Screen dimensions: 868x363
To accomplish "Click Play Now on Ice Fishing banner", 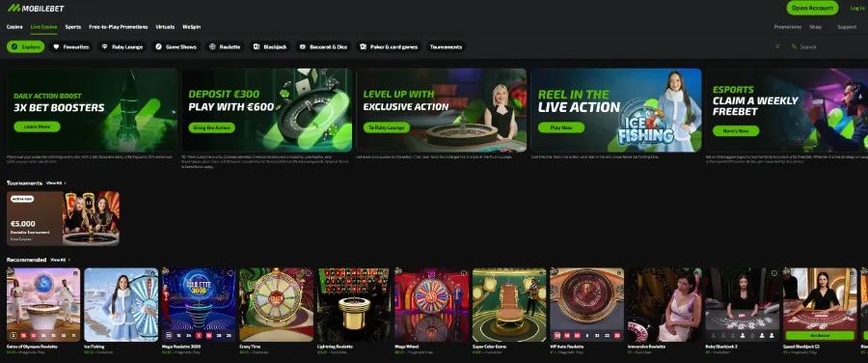I will click(x=561, y=127).
